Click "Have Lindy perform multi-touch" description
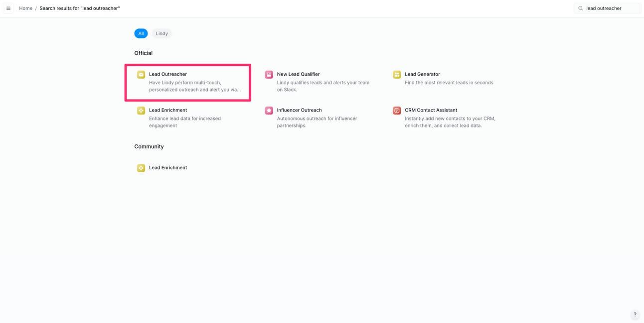Viewport: 644px width, 323px height. click(x=195, y=86)
